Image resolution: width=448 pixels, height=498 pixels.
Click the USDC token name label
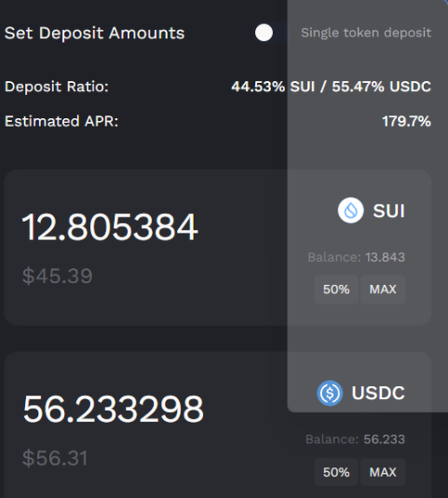coord(378,393)
